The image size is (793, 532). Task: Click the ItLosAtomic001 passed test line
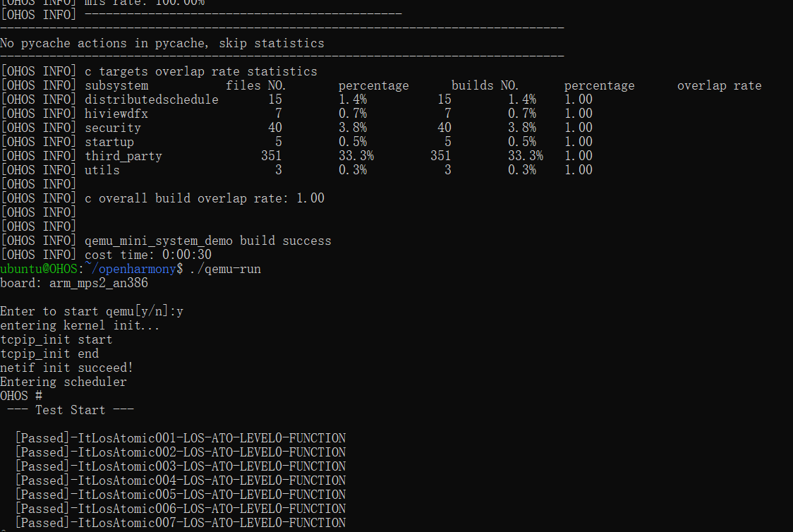coord(181,438)
